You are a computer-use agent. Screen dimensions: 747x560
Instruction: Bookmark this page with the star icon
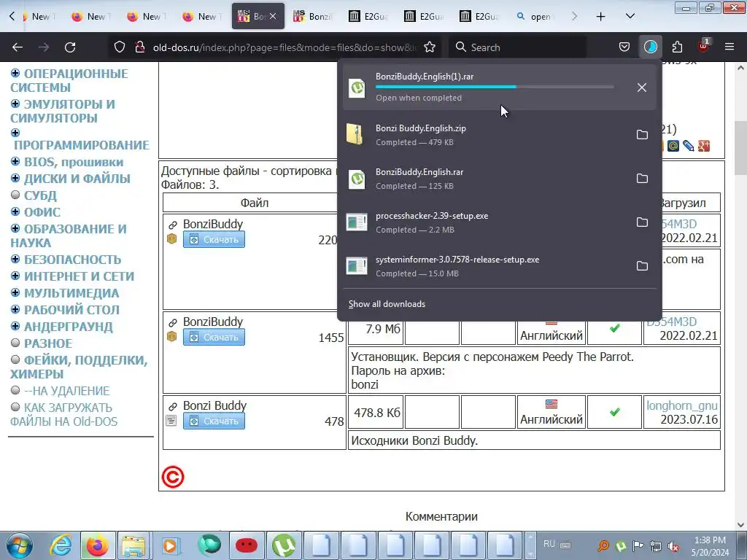tap(429, 47)
